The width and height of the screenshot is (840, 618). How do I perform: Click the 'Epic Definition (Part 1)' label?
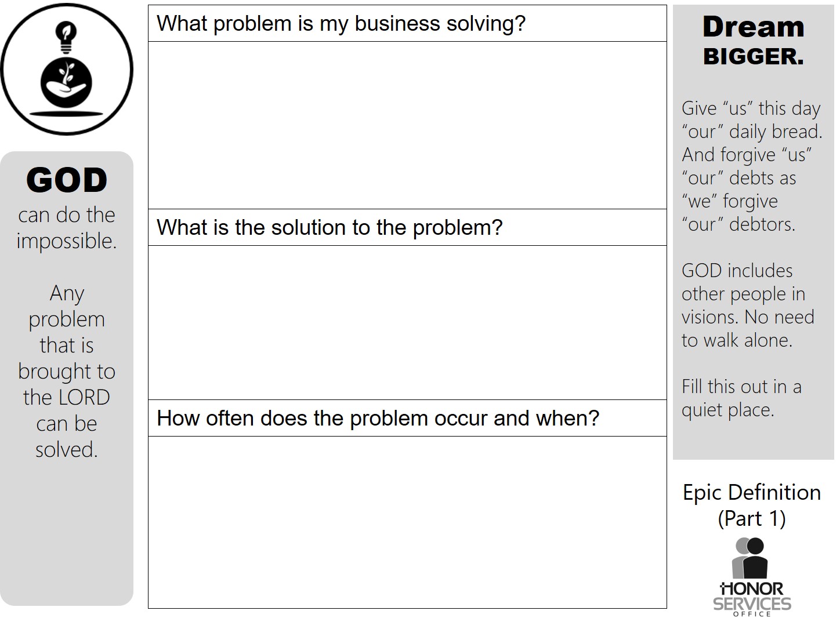(752, 505)
